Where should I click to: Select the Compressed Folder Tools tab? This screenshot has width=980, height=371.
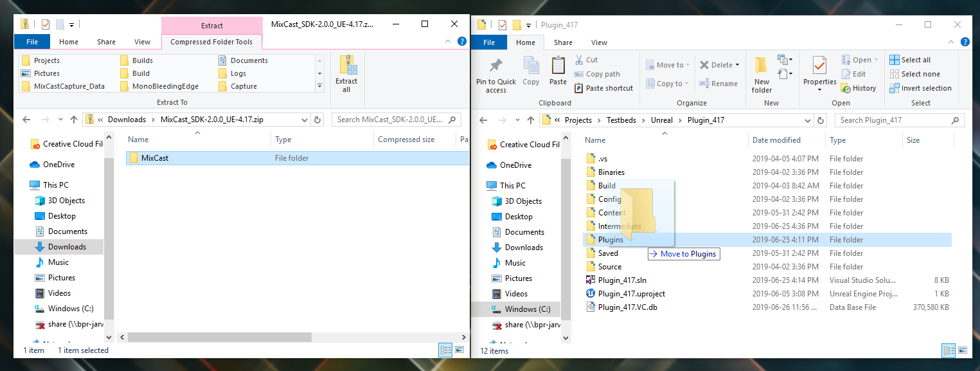pos(211,42)
